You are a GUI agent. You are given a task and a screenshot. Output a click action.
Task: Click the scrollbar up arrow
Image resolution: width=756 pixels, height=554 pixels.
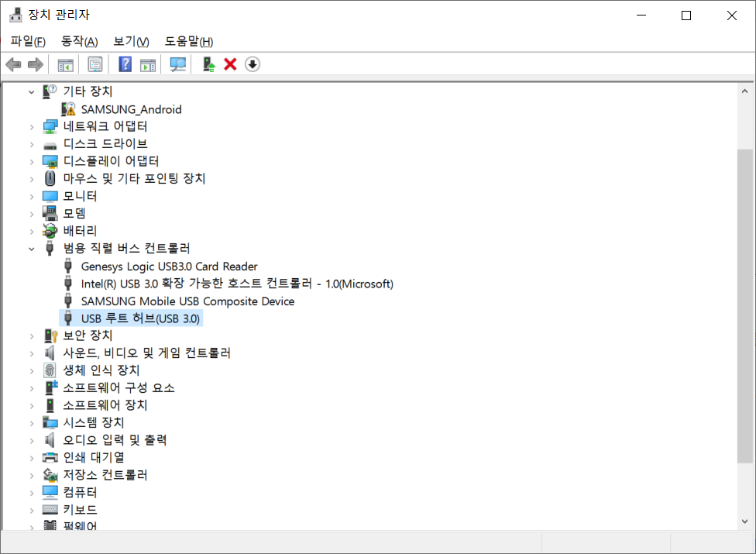745,91
